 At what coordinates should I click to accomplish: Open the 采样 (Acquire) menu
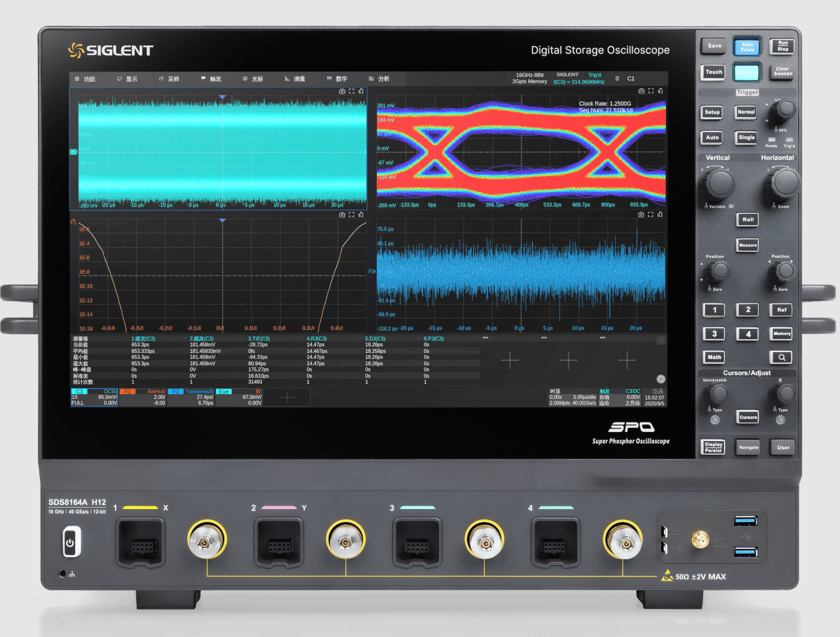(169, 79)
